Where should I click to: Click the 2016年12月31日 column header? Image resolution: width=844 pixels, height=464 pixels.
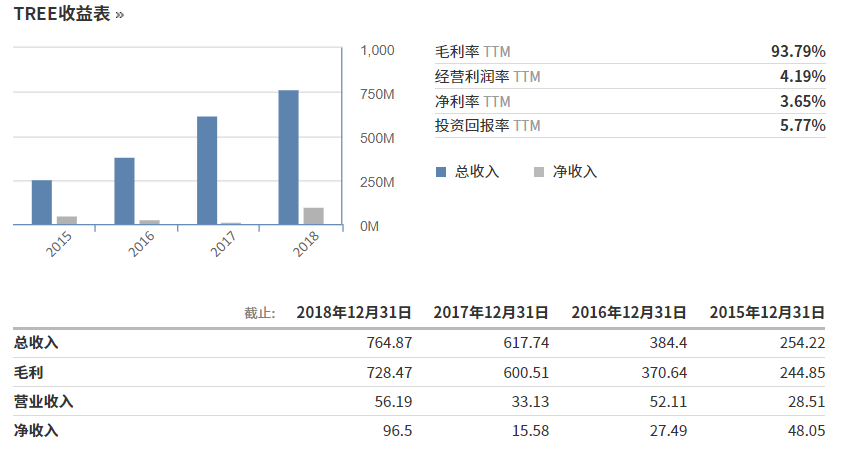click(629, 312)
